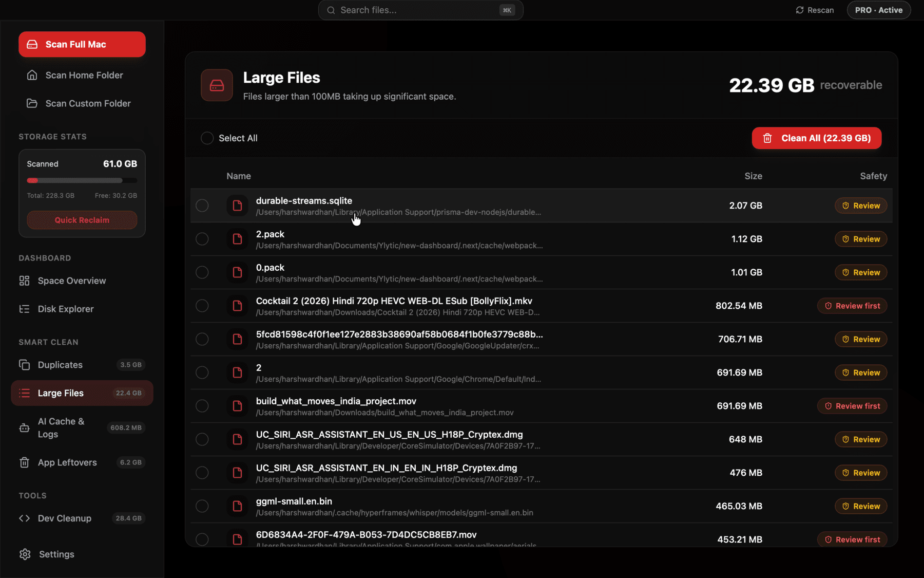Click the file icon for build_what_moves_india_project.mov
Image resolution: width=924 pixels, height=578 pixels.
(x=237, y=406)
